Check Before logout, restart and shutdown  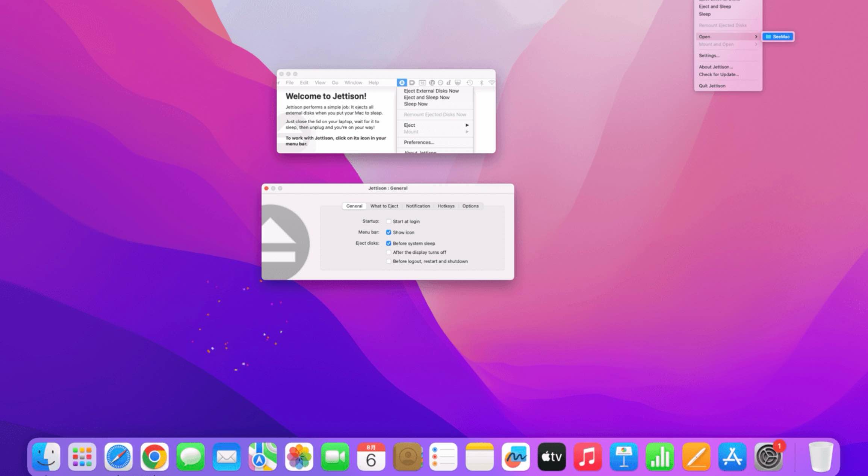point(389,261)
